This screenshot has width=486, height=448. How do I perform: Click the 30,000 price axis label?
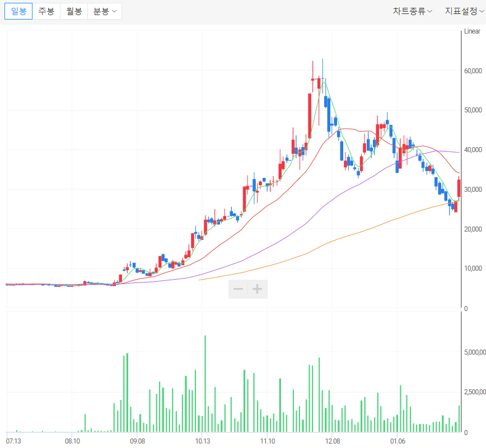tap(473, 190)
